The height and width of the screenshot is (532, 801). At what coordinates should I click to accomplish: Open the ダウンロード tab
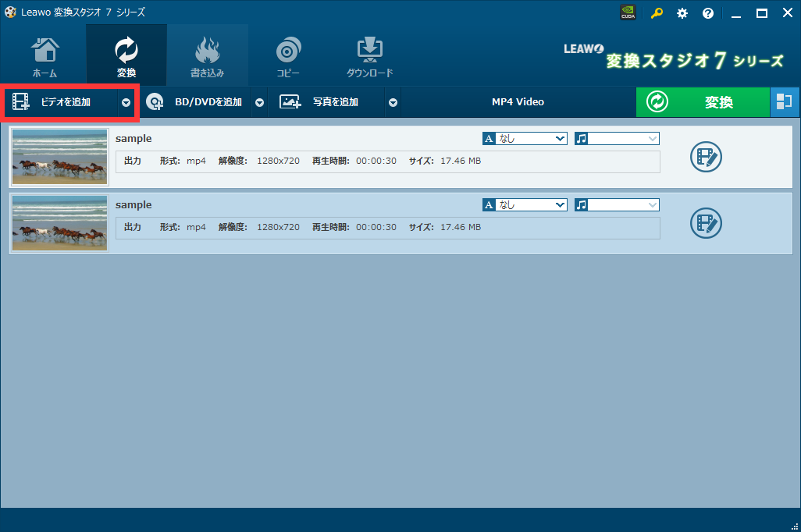369,56
